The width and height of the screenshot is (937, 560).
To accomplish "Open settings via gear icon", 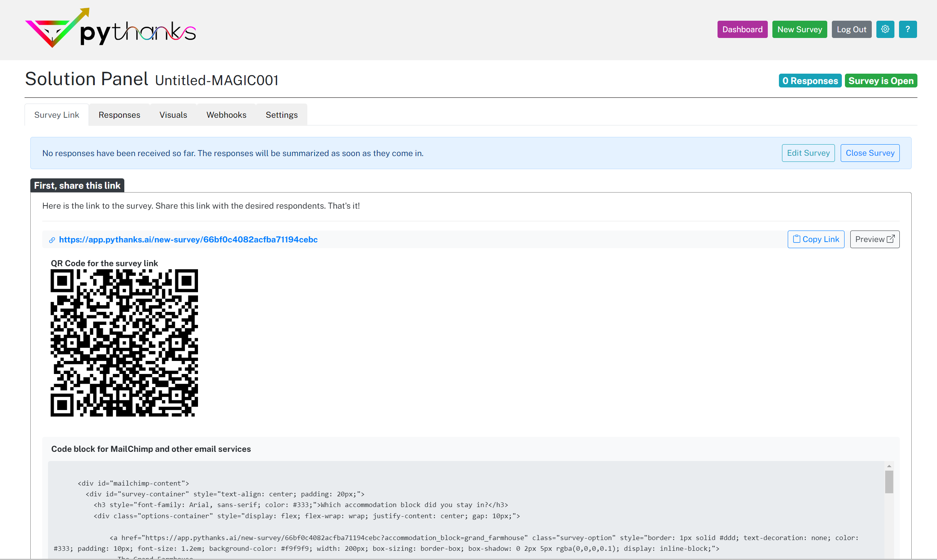I will [885, 29].
